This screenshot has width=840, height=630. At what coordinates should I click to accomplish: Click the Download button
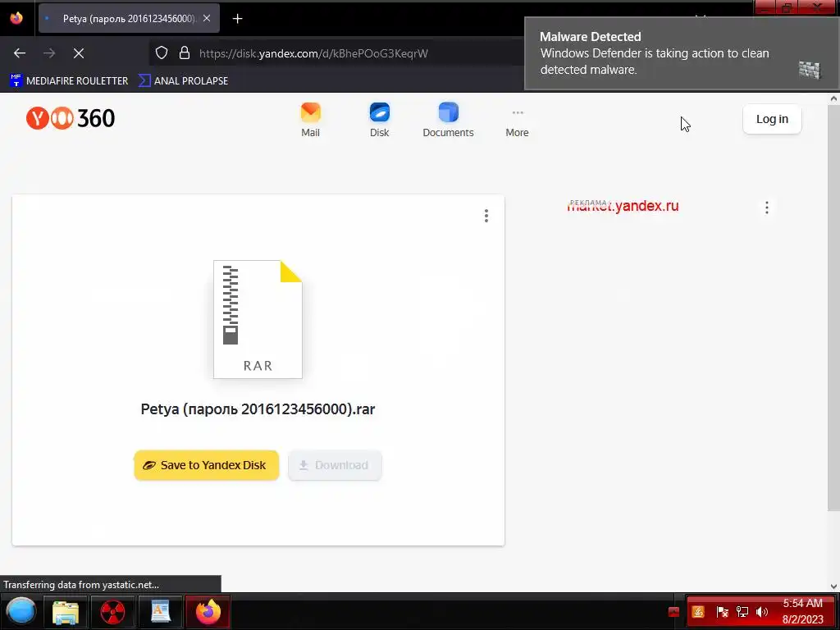click(x=335, y=465)
